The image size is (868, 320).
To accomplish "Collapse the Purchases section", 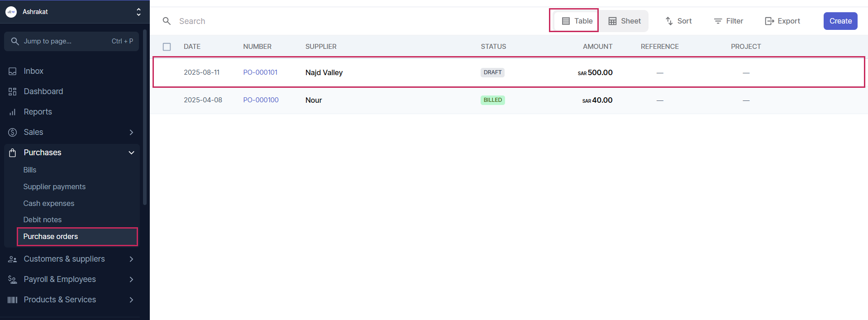I will click(x=131, y=153).
